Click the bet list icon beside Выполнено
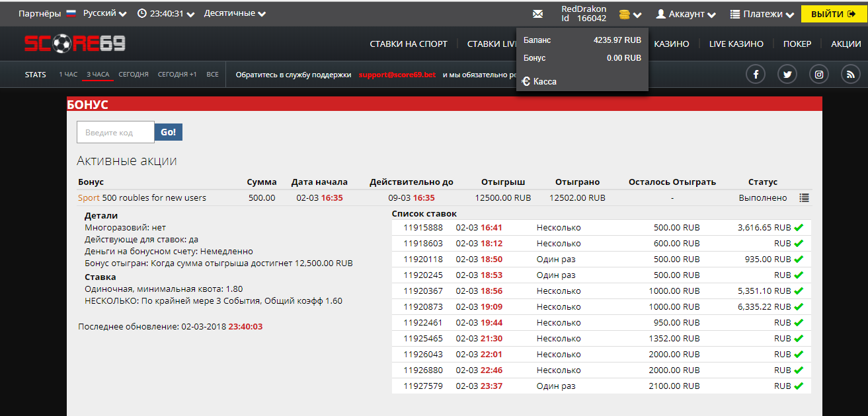 click(x=804, y=197)
